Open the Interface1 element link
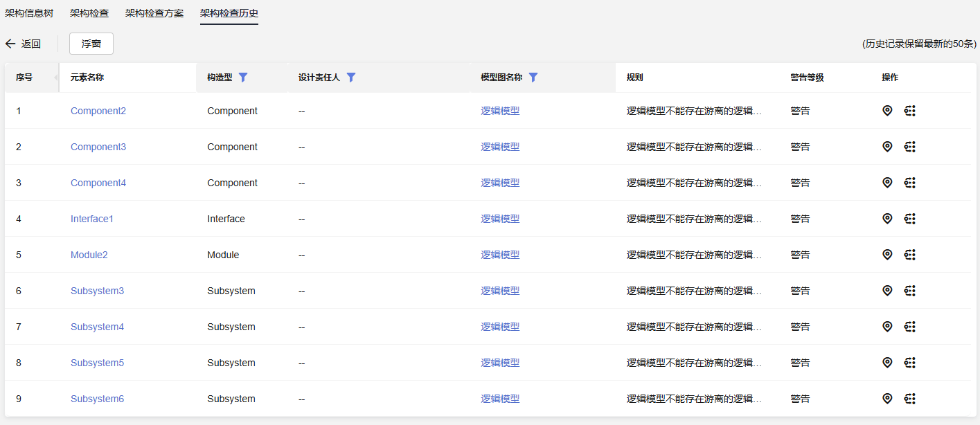Image resolution: width=980 pixels, height=425 pixels. point(92,219)
